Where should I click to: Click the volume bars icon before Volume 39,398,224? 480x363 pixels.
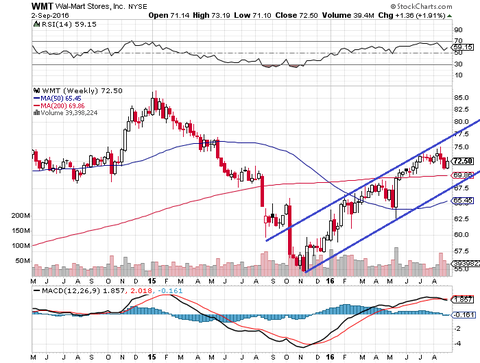[37, 113]
